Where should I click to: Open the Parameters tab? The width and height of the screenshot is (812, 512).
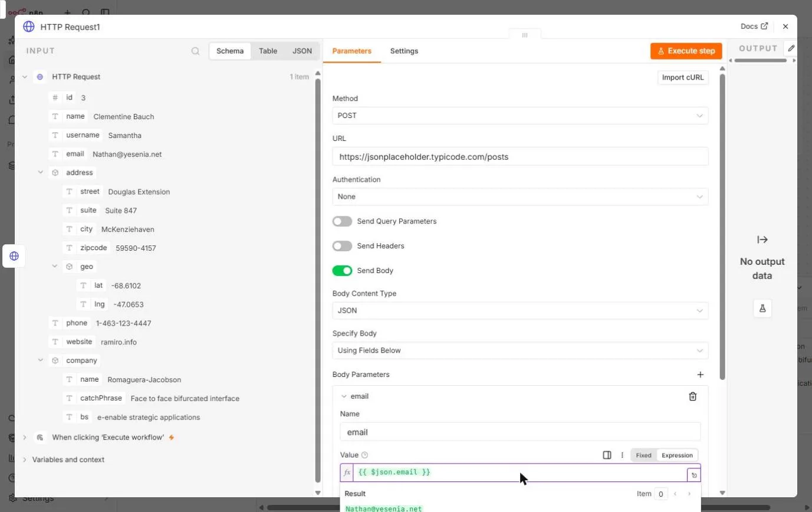point(352,51)
